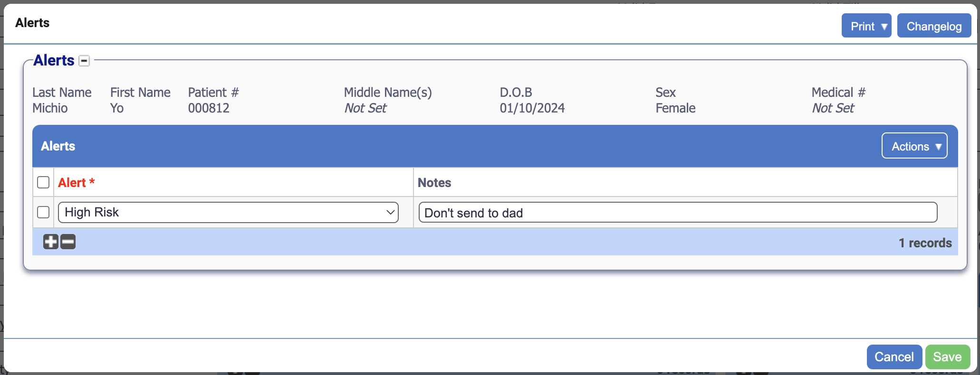Collapse the Alerts section using minus box
The image size is (980, 375).
coord(84,61)
